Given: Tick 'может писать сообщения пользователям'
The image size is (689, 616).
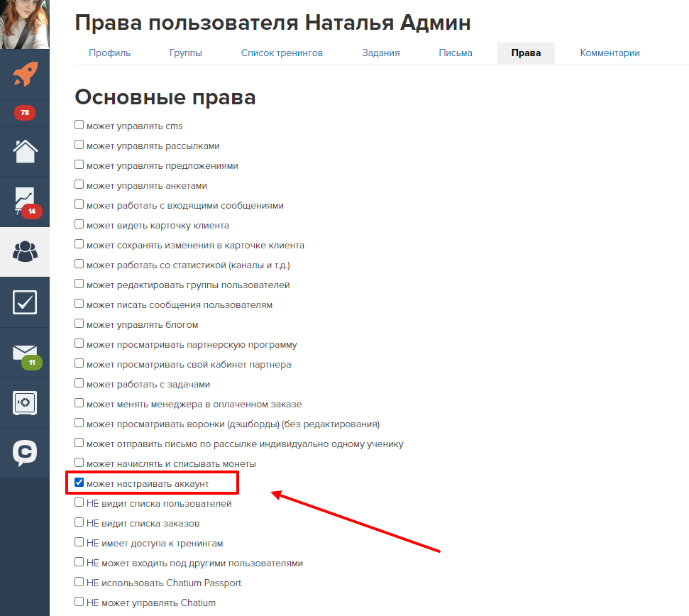Looking at the screenshot, I should [79, 304].
